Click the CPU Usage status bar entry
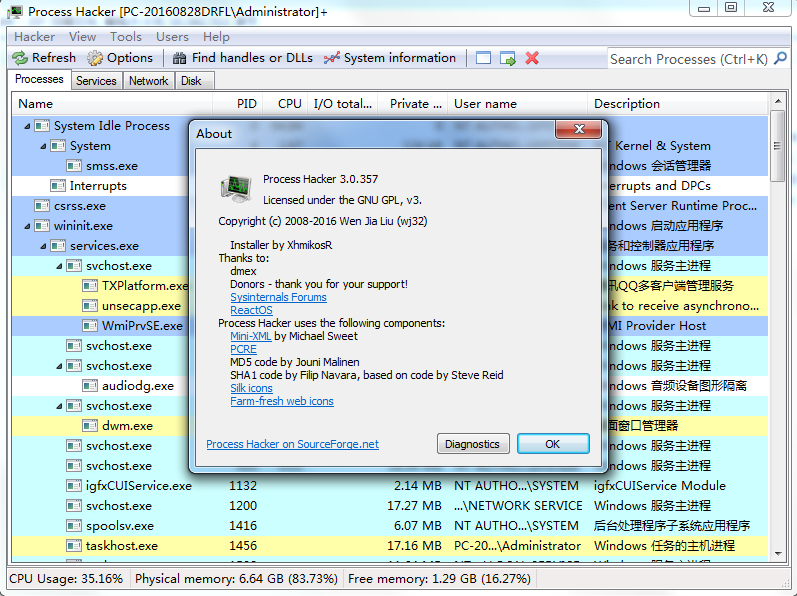This screenshot has height=596, width=797. click(x=67, y=579)
